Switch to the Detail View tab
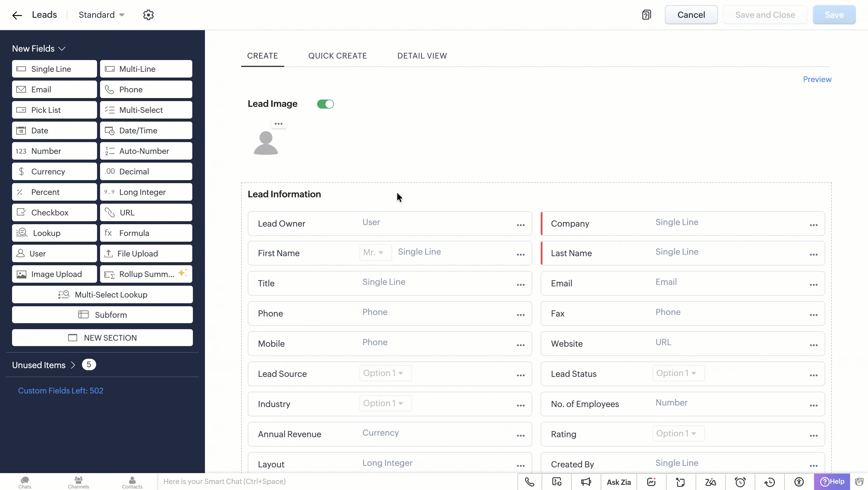This screenshot has width=868, height=490. coord(422,56)
